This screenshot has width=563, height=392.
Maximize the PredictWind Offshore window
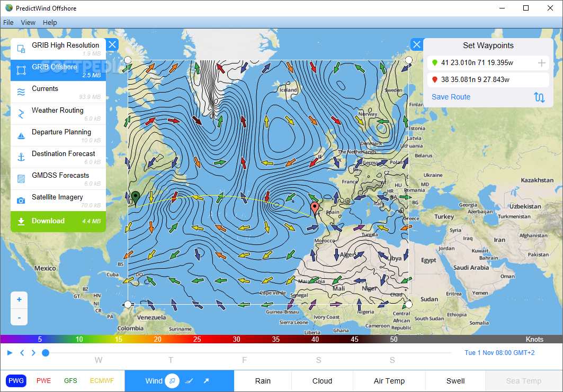point(526,8)
